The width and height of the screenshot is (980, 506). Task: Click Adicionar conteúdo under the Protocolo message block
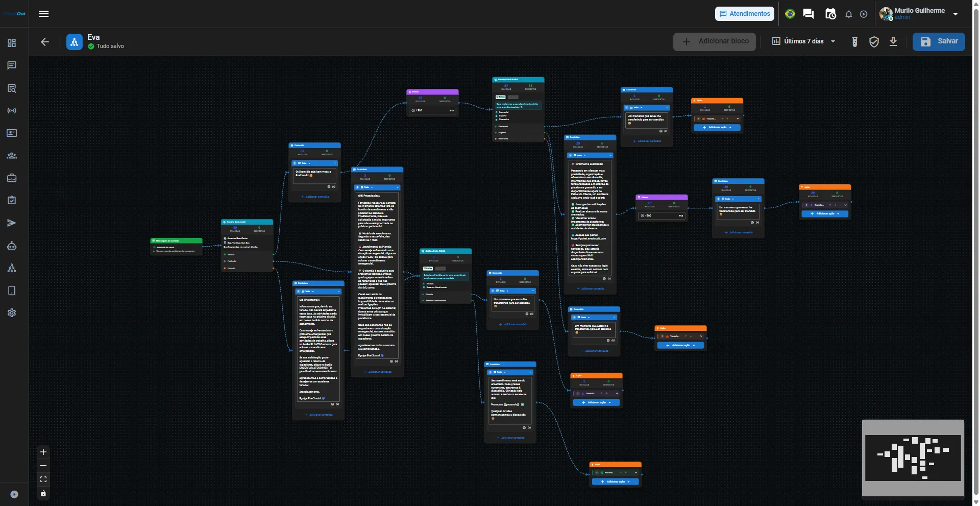click(510, 438)
